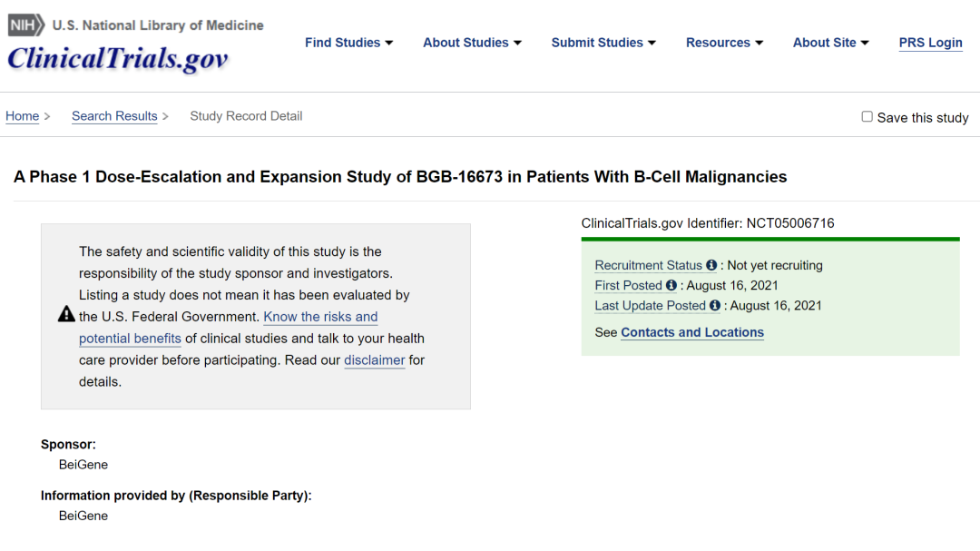The image size is (980, 551).
Task: Click the study title heading about BGB-16673
Action: (400, 177)
